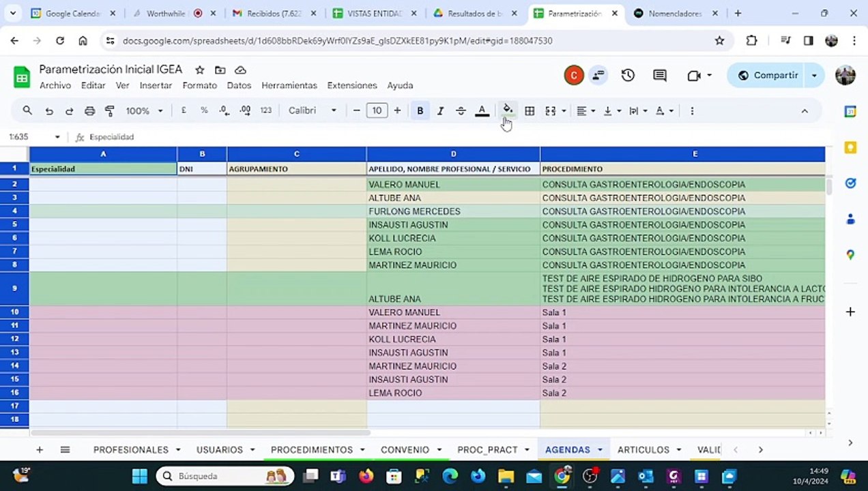Click the Compartir button
This screenshot has height=491, width=868.
(x=768, y=76)
